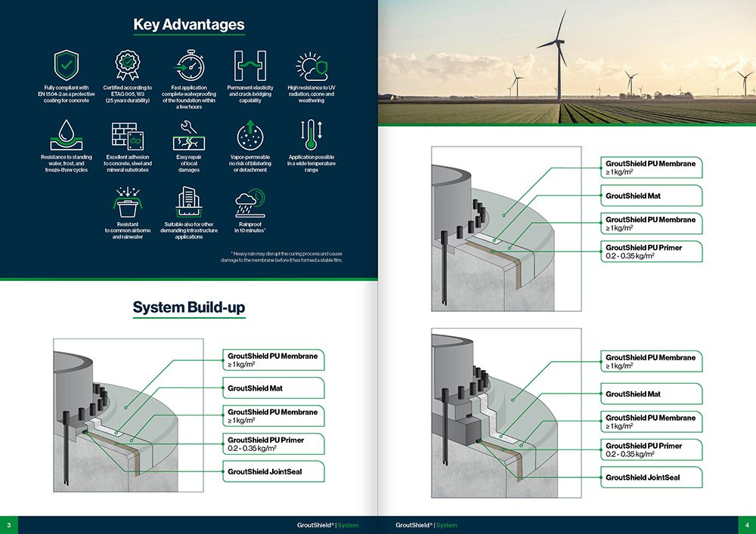Image resolution: width=756 pixels, height=534 pixels.
Task: Click 'GroutShield PU Primer' label in page 3 diagram
Action: [274, 444]
